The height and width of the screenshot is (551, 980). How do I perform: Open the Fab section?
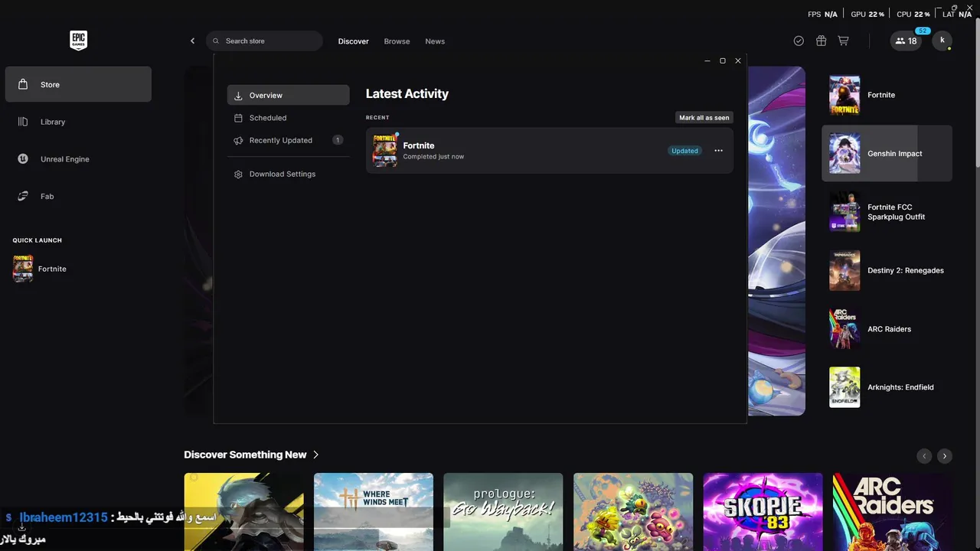click(x=78, y=196)
